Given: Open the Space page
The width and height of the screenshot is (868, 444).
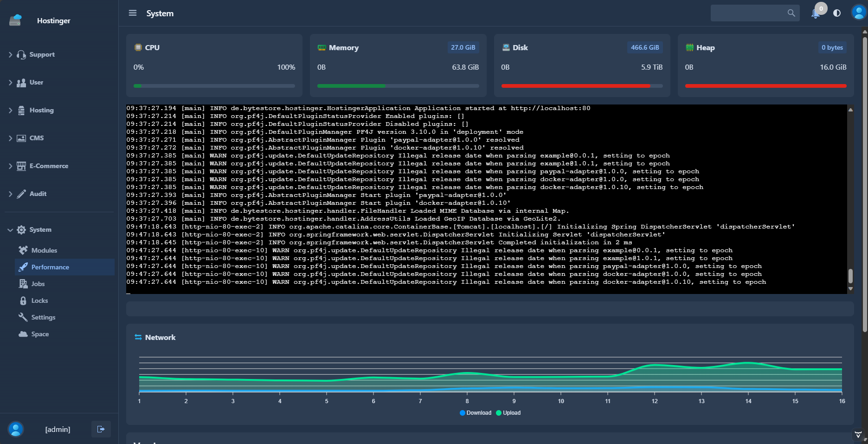Looking at the screenshot, I should pos(64,334).
